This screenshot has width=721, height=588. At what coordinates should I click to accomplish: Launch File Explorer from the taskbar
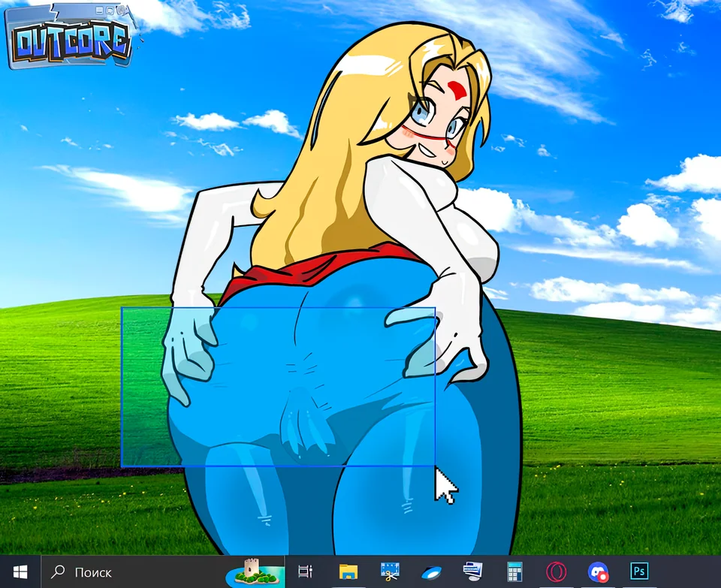click(348, 572)
